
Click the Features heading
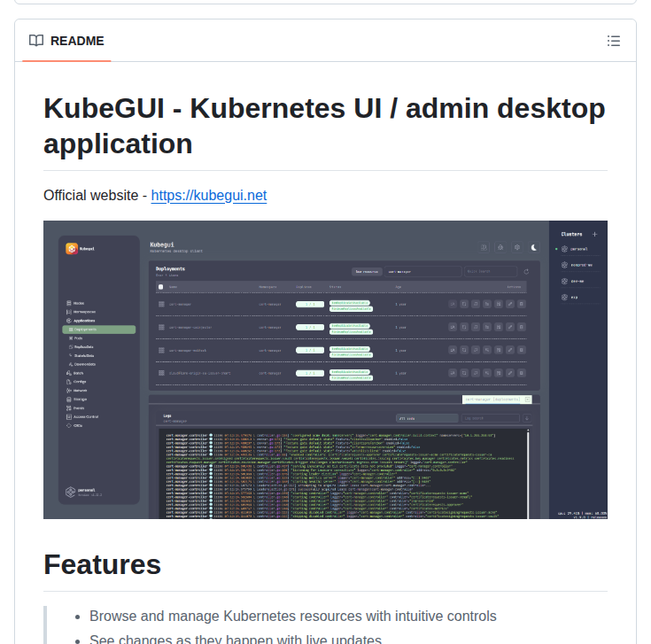pos(102,564)
